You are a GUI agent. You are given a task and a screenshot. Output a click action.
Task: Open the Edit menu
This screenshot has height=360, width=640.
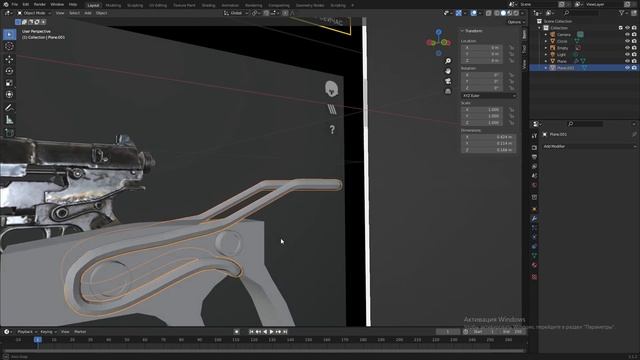coord(26,4)
